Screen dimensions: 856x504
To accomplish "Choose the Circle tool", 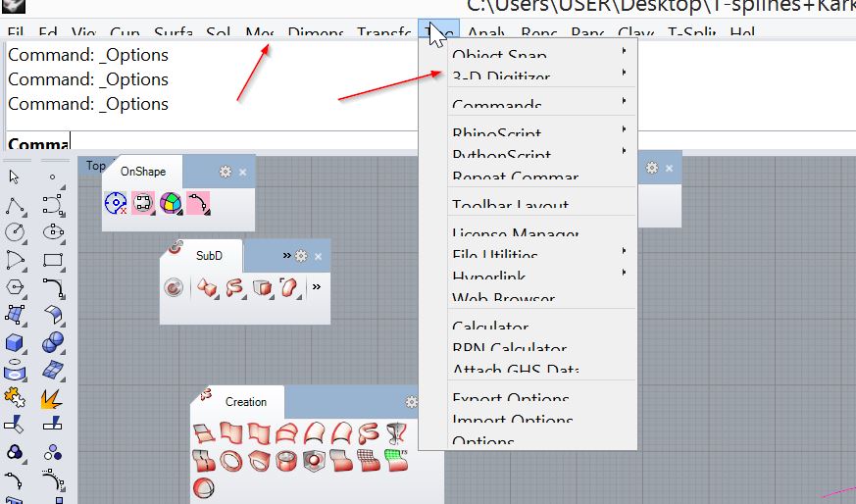I will tap(16, 232).
